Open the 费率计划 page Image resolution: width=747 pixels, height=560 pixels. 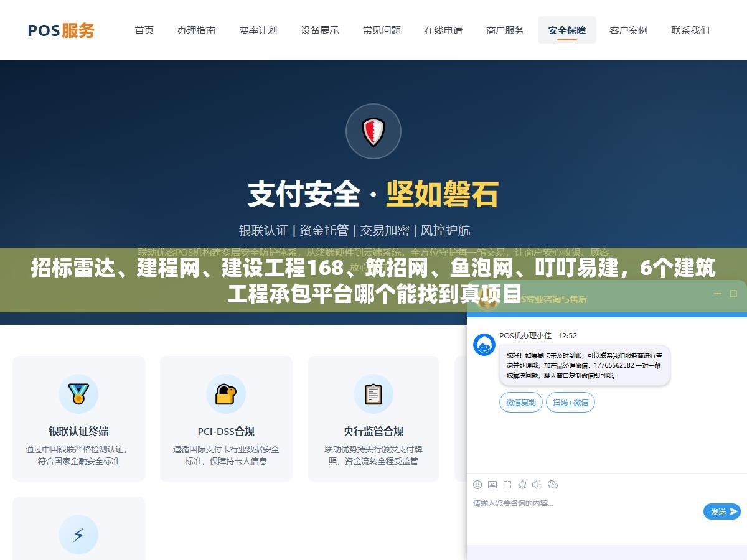[258, 30]
